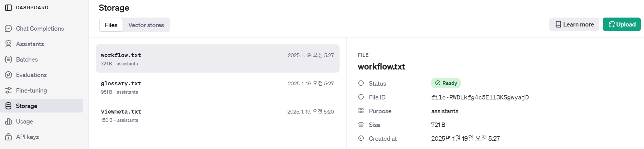The width and height of the screenshot is (644, 149).
Task: Select the glossary.txt file row
Action: pos(217,87)
